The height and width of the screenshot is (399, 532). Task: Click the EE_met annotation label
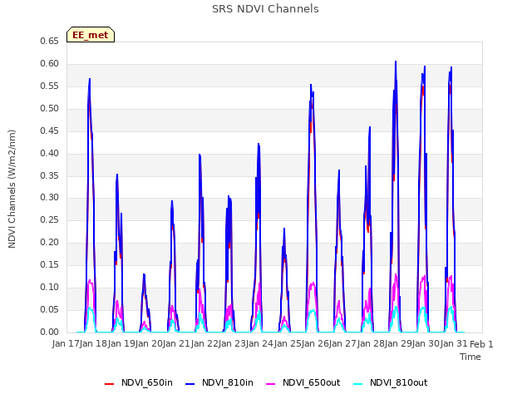91,35
